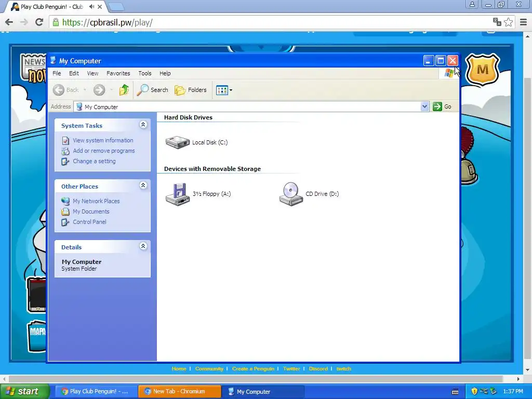Click the twitch footer link

(x=344, y=369)
